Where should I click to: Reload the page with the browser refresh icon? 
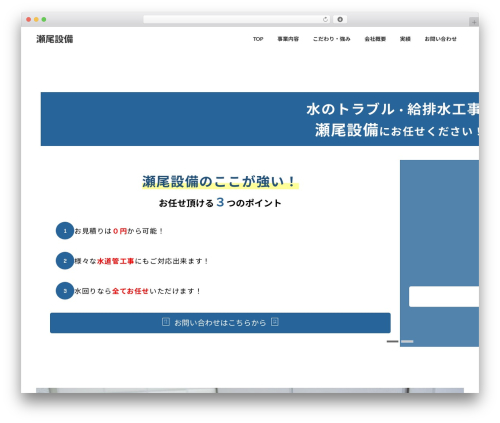[x=325, y=20]
